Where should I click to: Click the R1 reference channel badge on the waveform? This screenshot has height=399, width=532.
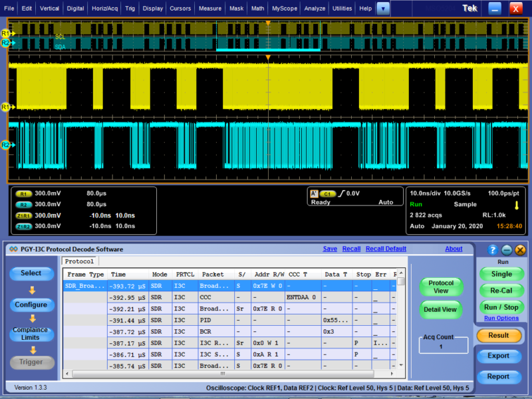click(5, 106)
